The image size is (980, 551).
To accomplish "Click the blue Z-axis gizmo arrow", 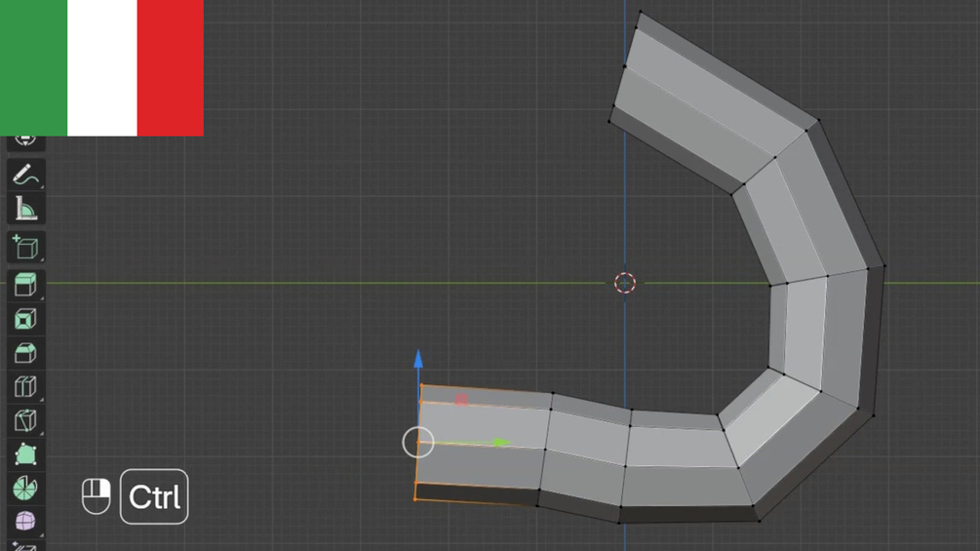I will 418,359.
